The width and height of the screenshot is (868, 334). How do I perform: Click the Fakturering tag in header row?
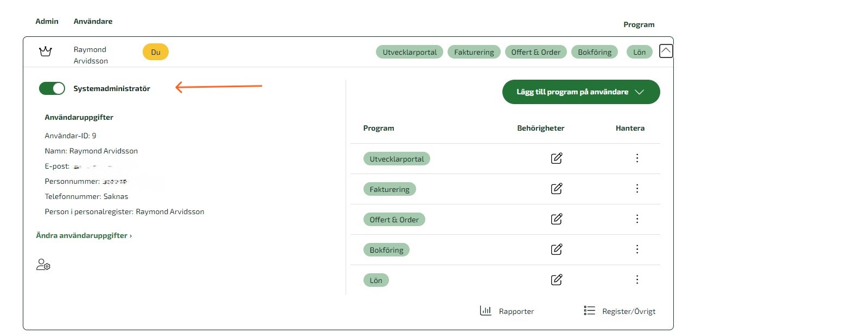point(474,52)
